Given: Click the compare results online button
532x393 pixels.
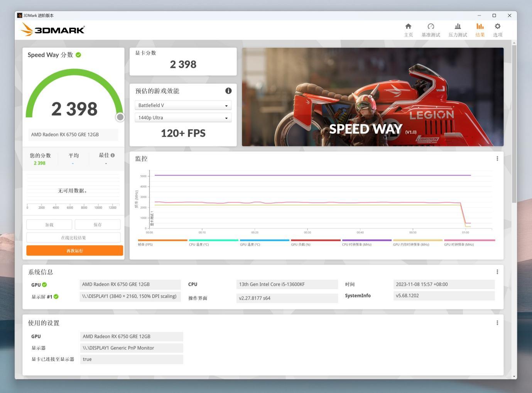Looking at the screenshot, I should [x=73, y=238].
